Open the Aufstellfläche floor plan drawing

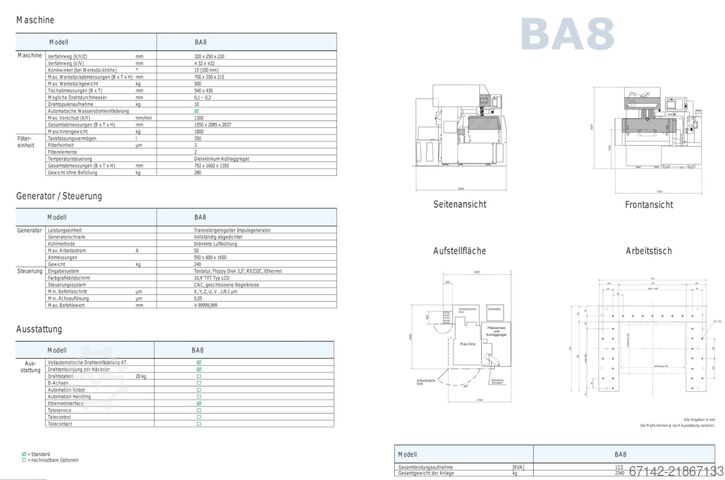click(461, 337)
